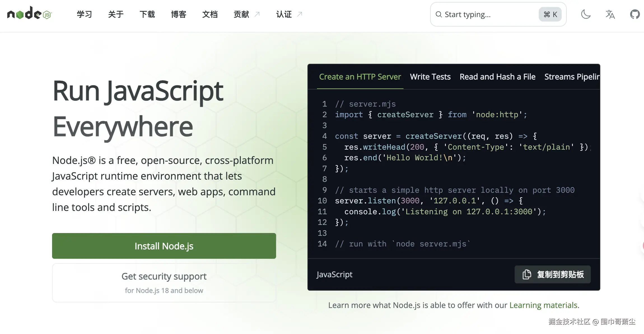Switch to the Write Tests tab

click(430, 77)
